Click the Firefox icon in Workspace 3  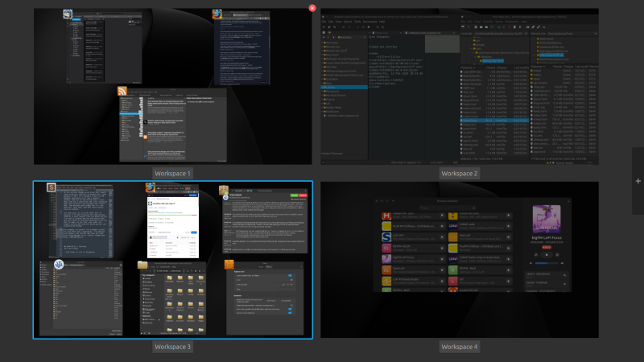point(150,187)
